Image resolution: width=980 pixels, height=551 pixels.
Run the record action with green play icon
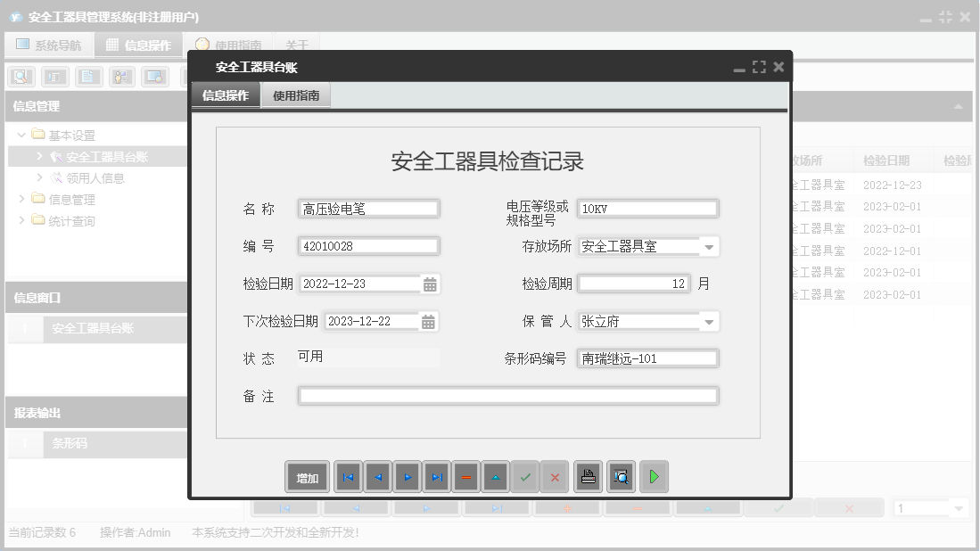point(654,476)
